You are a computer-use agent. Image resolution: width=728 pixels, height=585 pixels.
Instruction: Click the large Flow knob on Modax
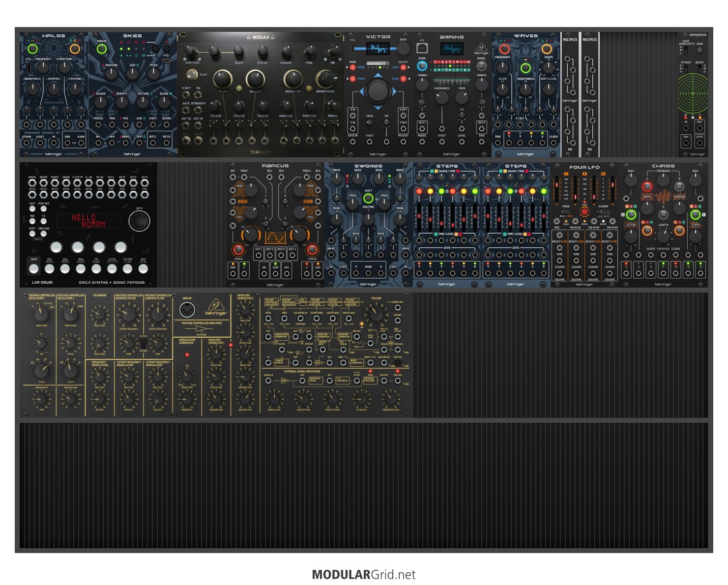coord(223,79)
